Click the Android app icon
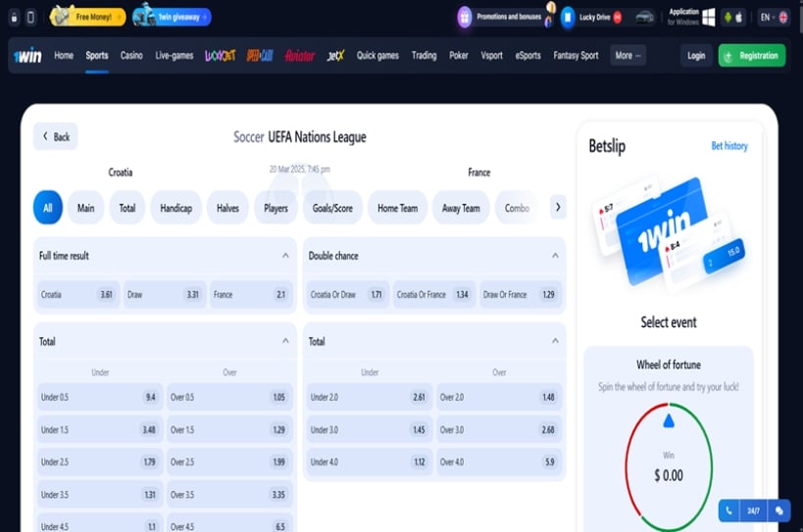The image size is (803, 532). [x=728, y=18]
